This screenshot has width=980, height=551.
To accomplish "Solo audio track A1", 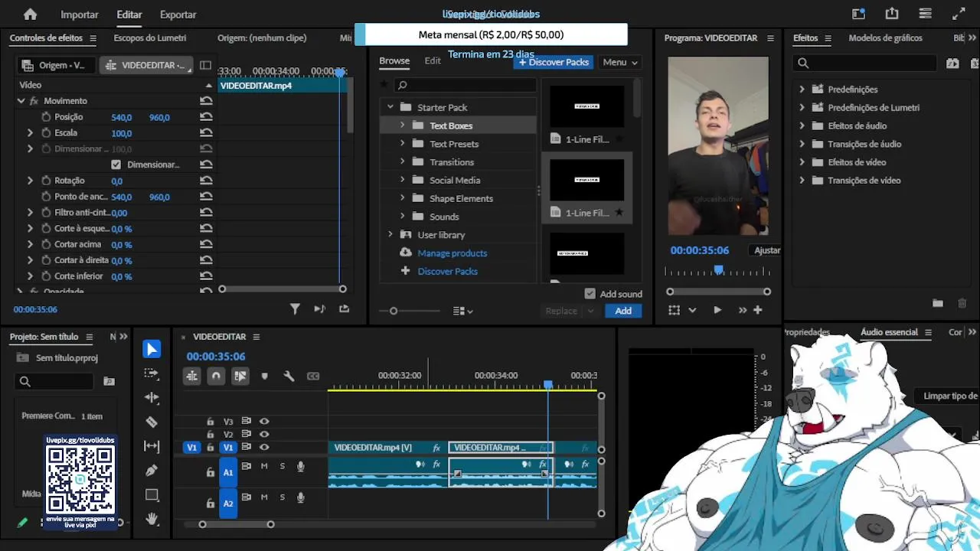I will coord(283,466).
